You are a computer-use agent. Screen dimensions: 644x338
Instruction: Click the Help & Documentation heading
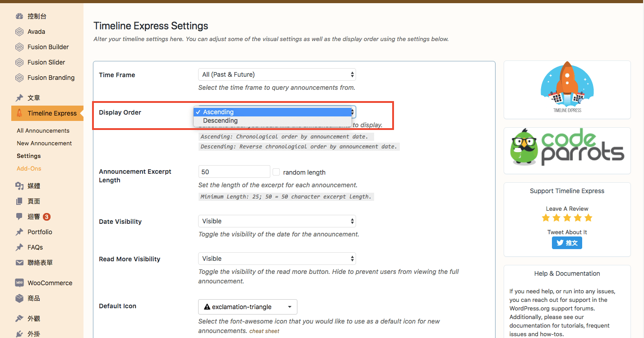tap(567, 273)
